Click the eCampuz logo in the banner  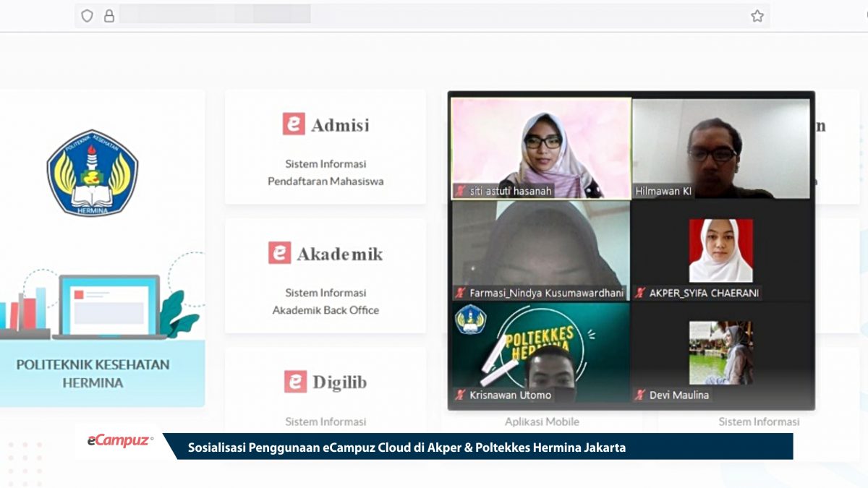[x=120, y=441]
